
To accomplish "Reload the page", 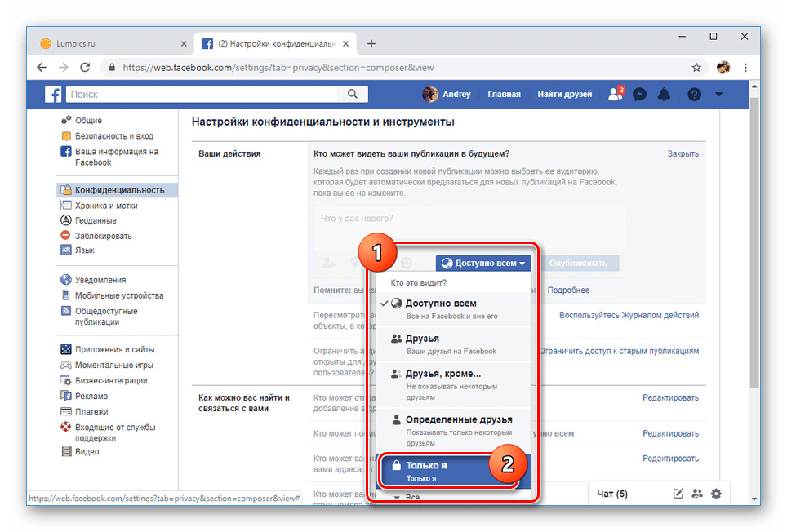I will (x=85, y=67).
